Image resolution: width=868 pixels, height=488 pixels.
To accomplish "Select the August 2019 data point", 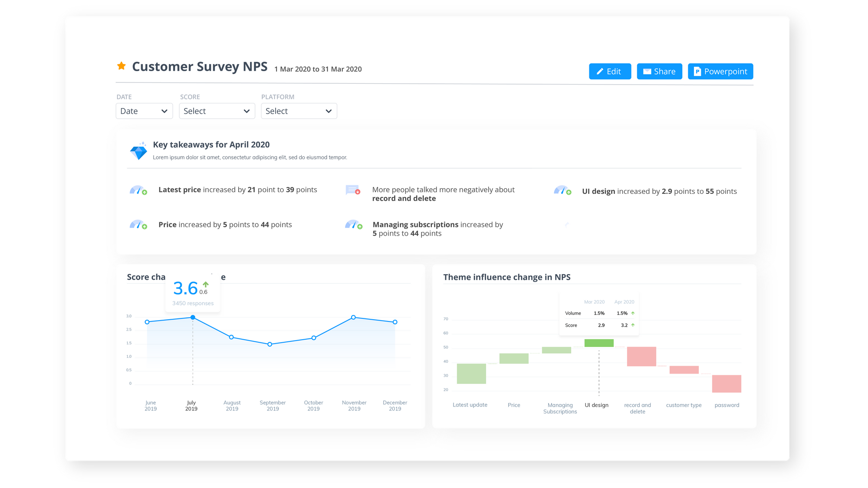I will 231,337.
